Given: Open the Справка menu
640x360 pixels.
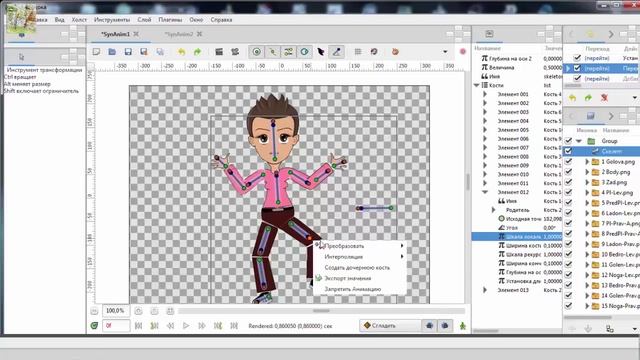Looking at the screenshot, I should click(221, 20).
